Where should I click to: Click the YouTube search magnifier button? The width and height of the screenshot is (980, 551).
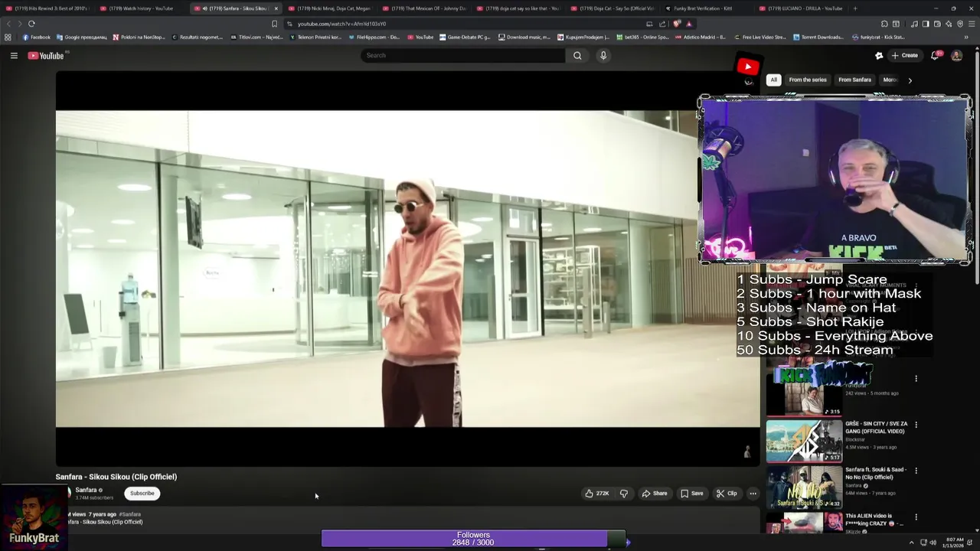click(x=577, y=55)
